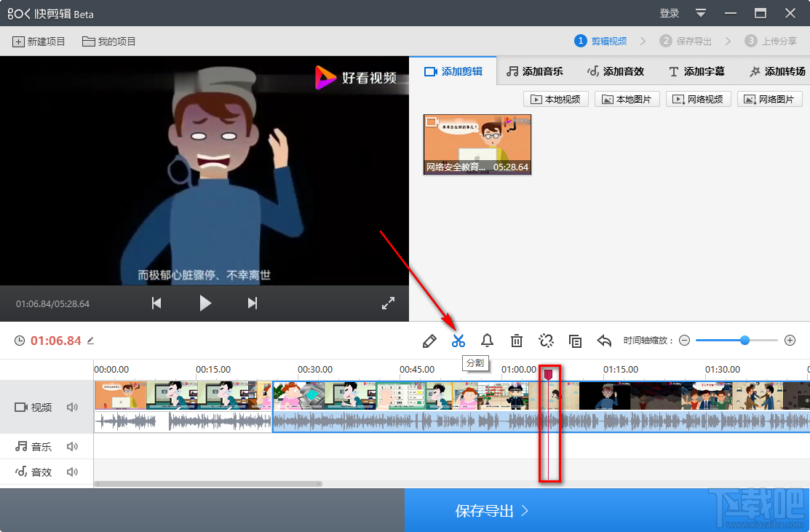This screenshot has height=532, width=810.
Task: Switch to the 添加字幕 tab
Action: click(696, 71)
